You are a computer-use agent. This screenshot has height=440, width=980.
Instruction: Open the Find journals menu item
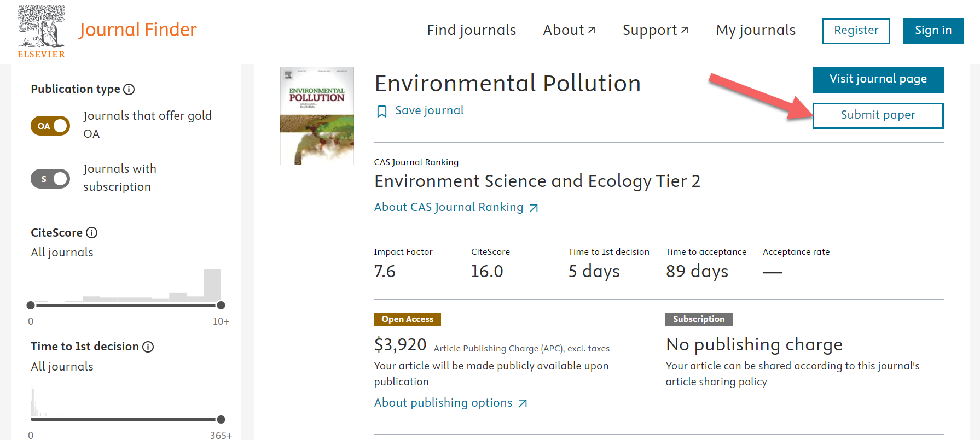point(472,30)
